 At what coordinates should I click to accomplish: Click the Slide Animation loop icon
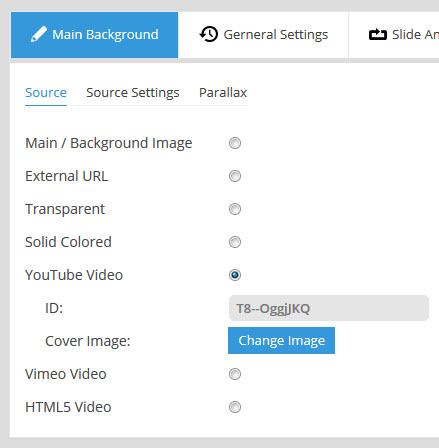point(378,34)
